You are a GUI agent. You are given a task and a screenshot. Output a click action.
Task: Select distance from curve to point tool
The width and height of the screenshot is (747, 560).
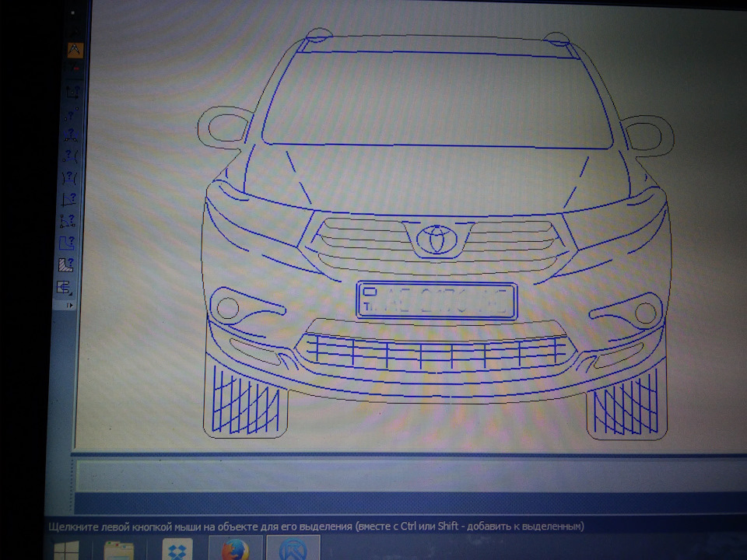[70, 156]
